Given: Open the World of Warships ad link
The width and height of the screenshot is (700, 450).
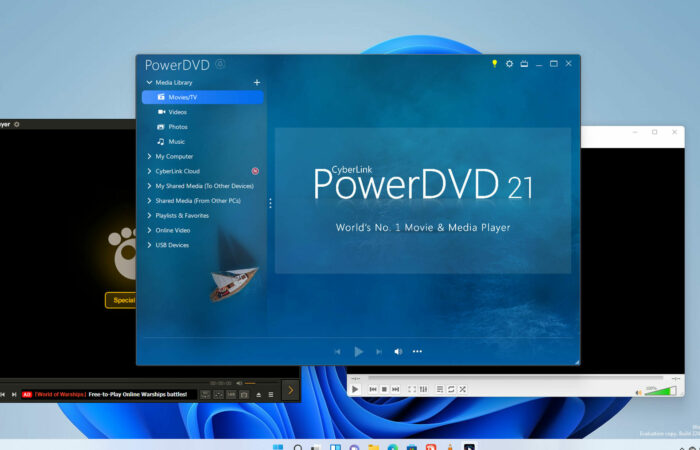Looking at the screenshot, I should click(110, 395).
